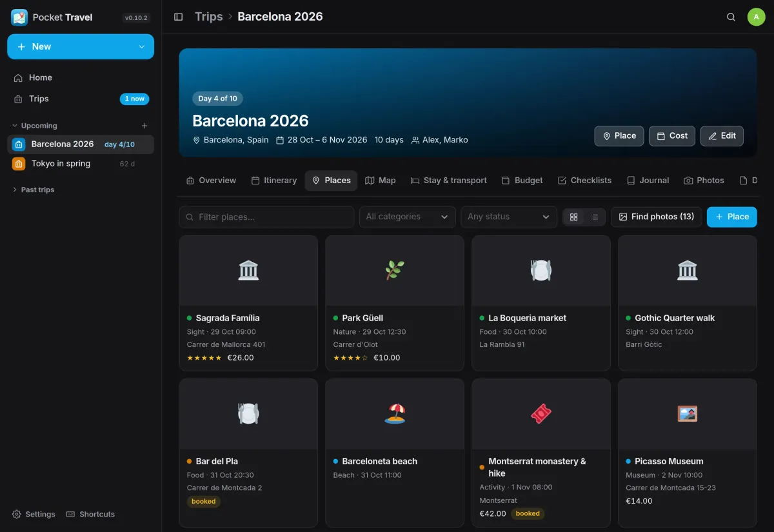Click the Cost button in the trip banner
The height and width of the screenshot is (532, 774).
pos(672,136)
